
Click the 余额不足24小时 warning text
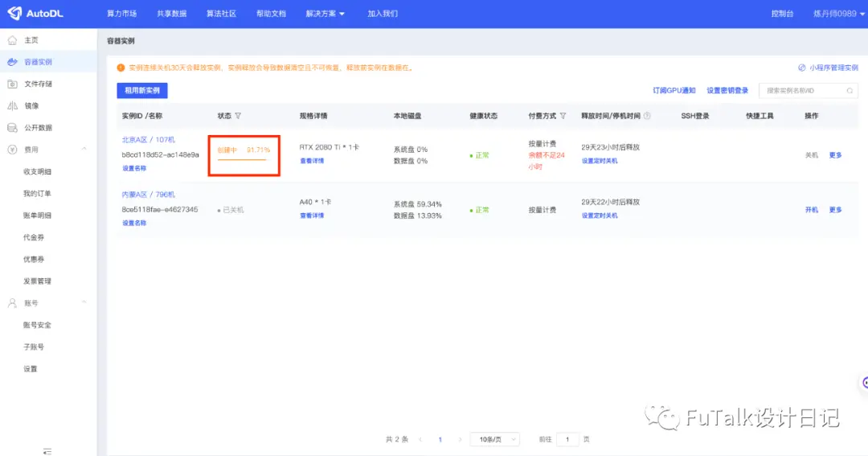point(547,161)
